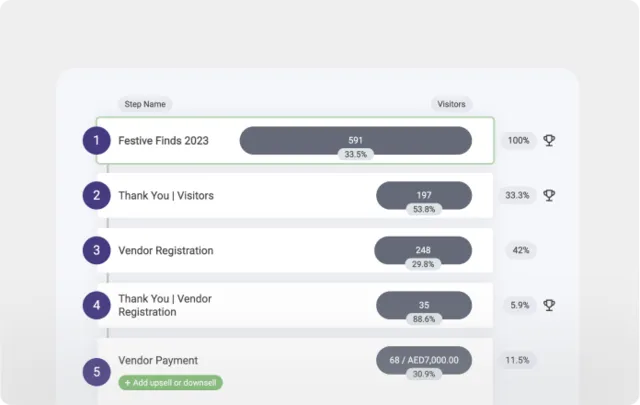Select step number 3 circle
The height and width of the screenshot is (405, 640).
tap(96, 250)
